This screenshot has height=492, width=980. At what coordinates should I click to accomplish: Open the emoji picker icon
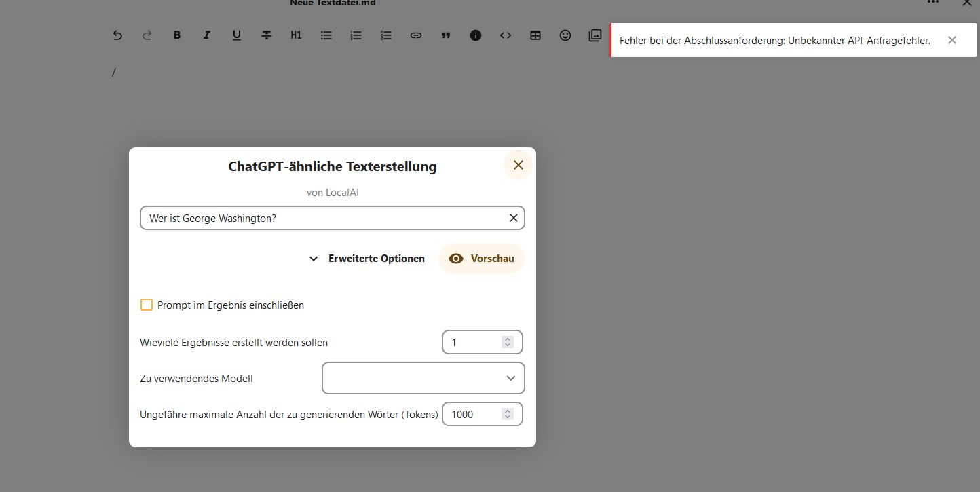[565, 35]
